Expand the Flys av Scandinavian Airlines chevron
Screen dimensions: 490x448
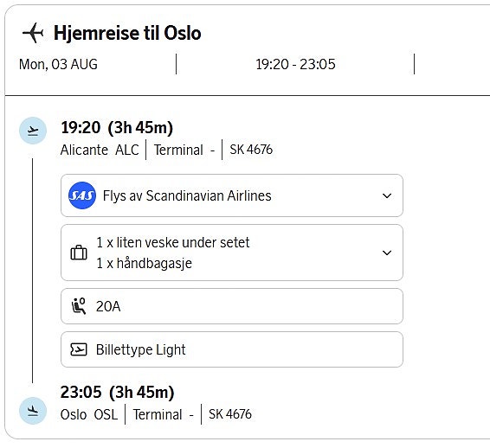(x=387, y=195)
